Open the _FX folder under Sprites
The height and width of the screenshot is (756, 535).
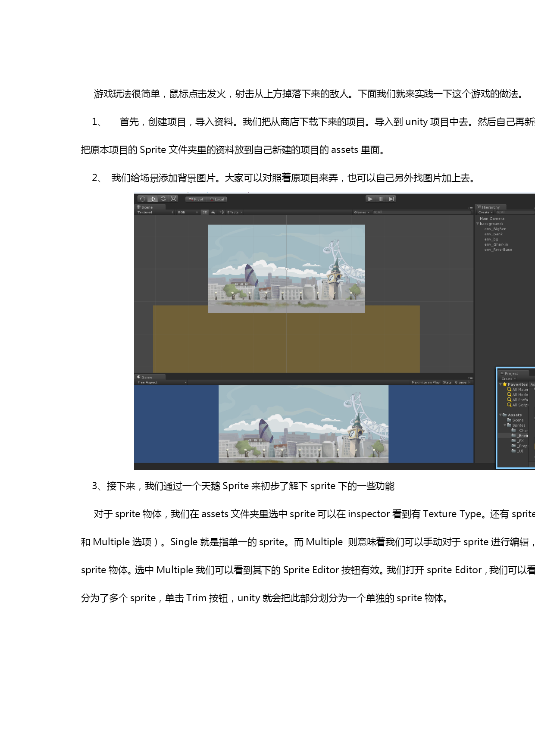pos(517,441)
